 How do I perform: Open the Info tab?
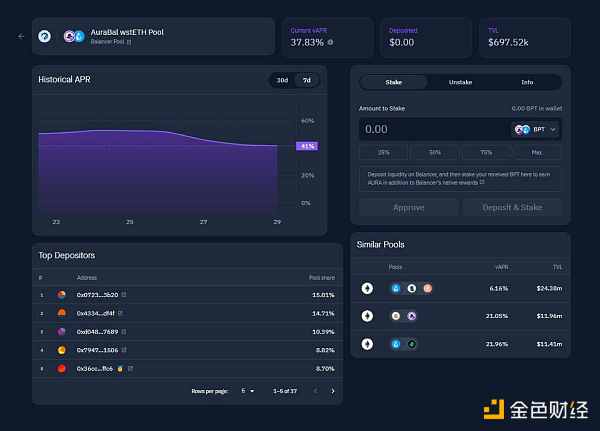click(527, 82)
